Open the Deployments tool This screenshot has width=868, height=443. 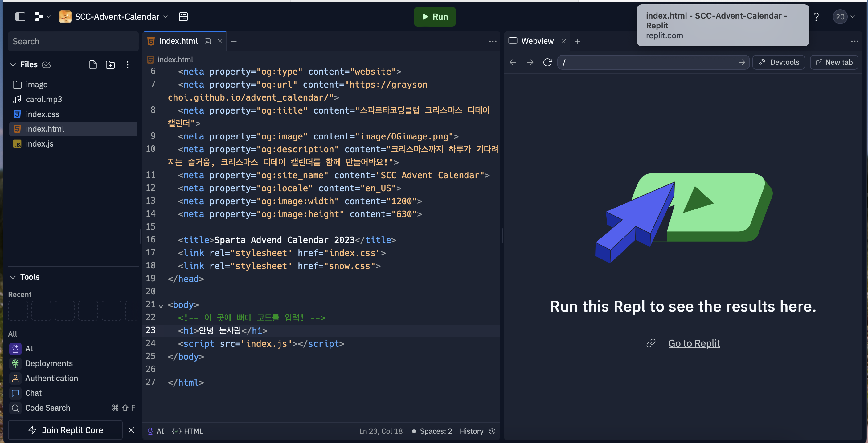coord(73,363)
